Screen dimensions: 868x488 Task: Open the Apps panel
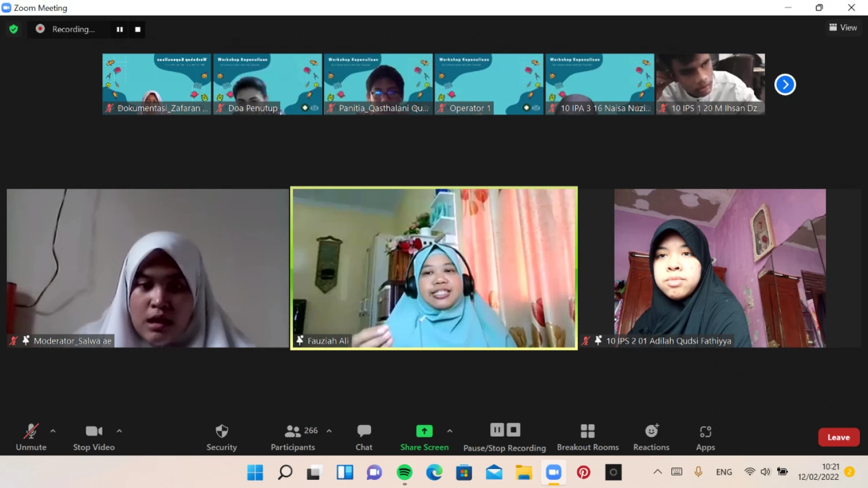[x=705, y=437]
